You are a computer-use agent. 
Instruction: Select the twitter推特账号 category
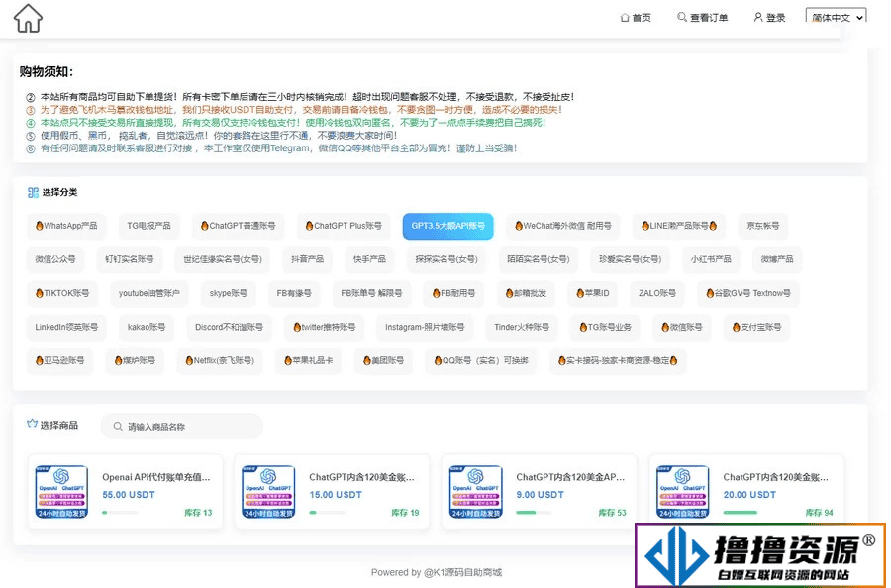(x=325, y=327)
